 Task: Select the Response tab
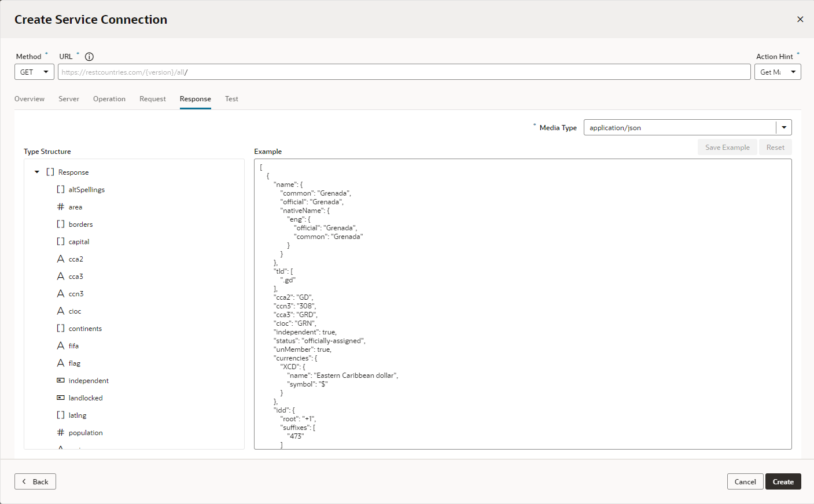coord(196,99)
